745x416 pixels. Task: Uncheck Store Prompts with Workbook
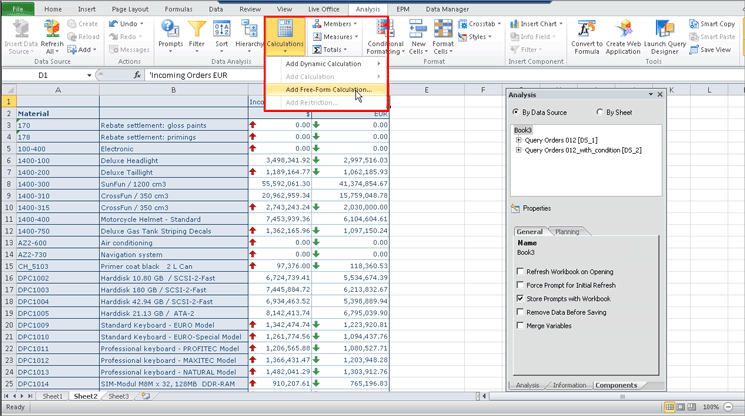coord(520,299)
